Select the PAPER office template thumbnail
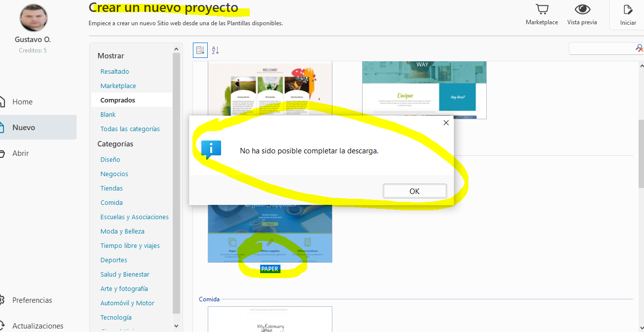 [x=270, y=234]
